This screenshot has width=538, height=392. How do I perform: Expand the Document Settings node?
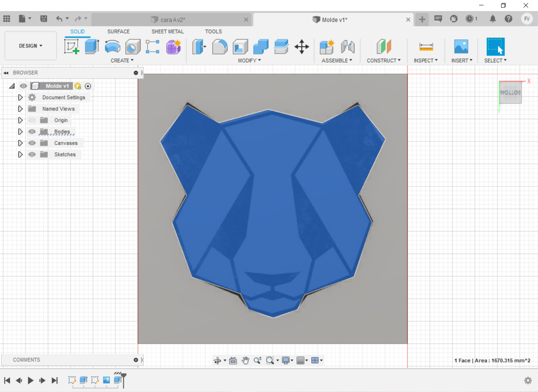click(20, 97)
